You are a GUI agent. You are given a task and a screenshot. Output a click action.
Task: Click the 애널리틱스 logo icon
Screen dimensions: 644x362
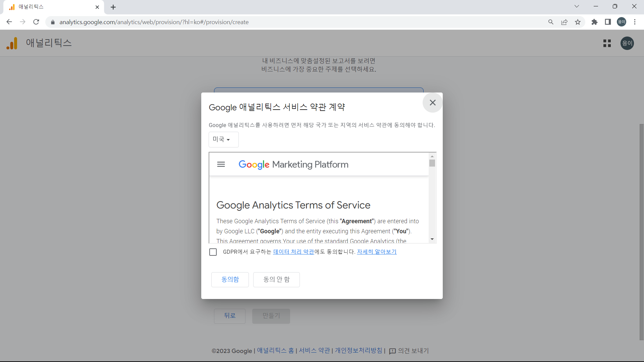[11, 43]
